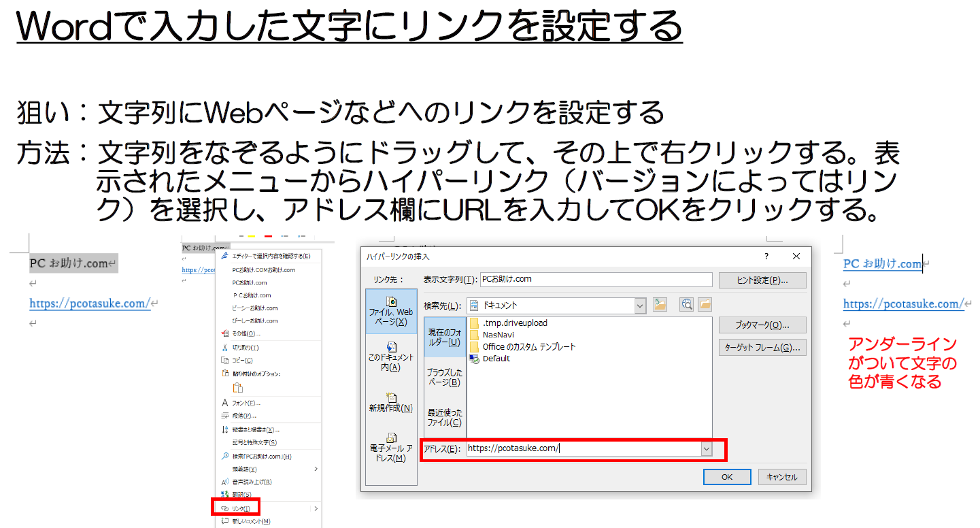The width and height of the screenshot is (980, 528).
Task: Select 新規作成(N) link target
Action: (391, 403)
